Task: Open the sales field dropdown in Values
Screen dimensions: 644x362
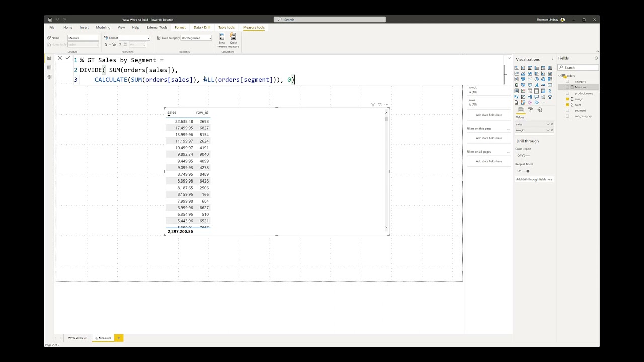Action: [548, 124]
